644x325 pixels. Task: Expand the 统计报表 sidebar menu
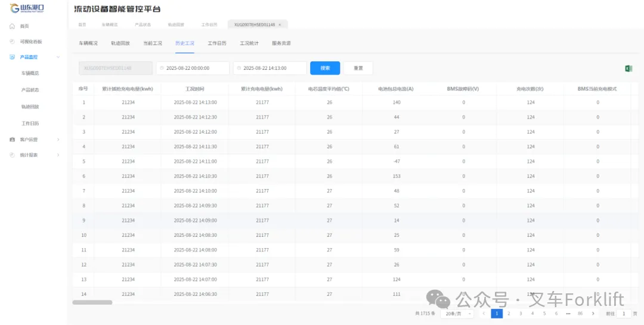pyautogui.click(x=58, y=155)
